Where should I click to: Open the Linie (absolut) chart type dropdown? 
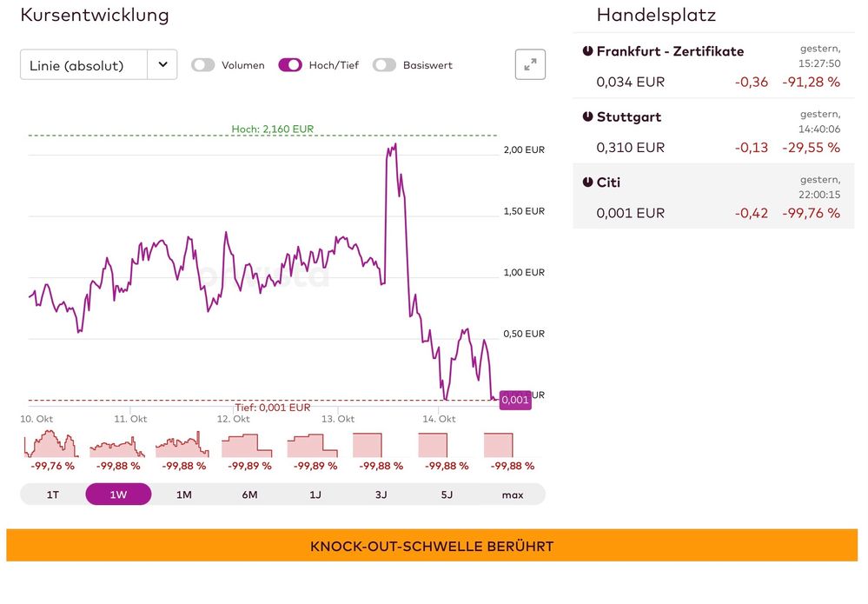[84, 65]
